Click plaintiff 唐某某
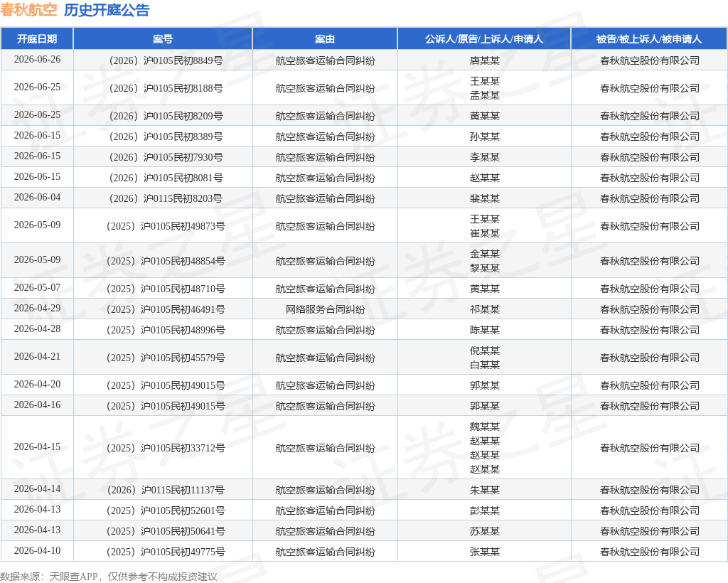 (x=485, y=60)
